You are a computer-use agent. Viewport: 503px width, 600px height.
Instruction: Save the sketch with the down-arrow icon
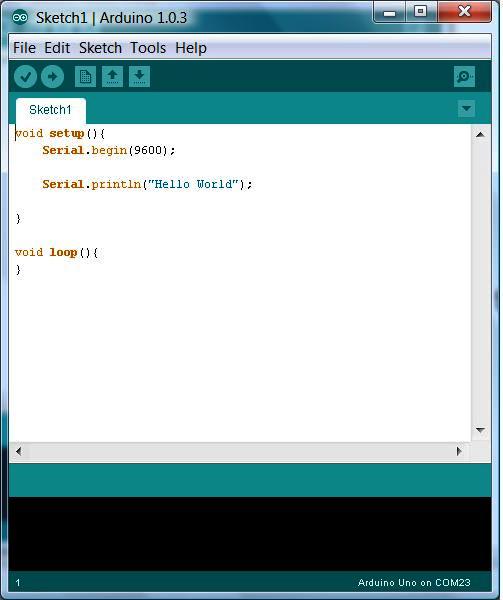139,77
